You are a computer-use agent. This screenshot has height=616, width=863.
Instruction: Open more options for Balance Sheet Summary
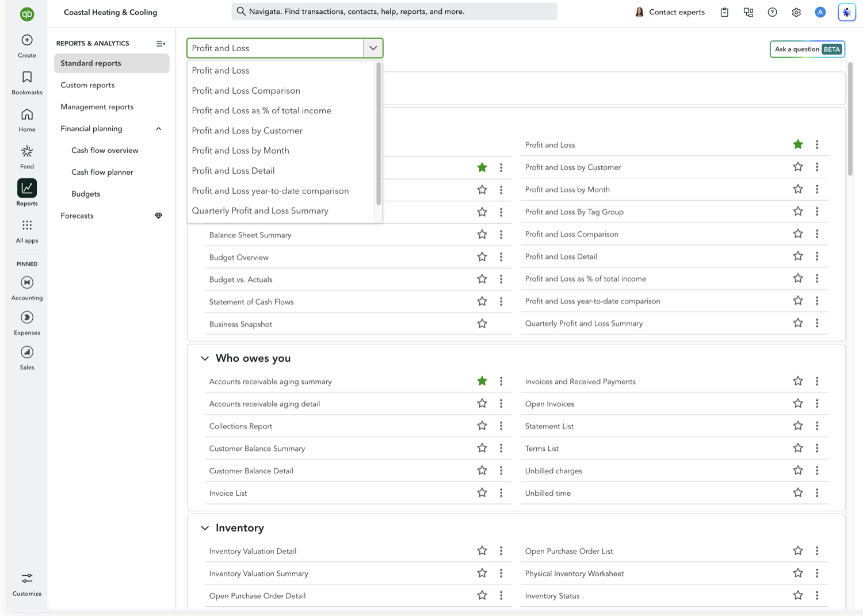(x=501, y=235)
